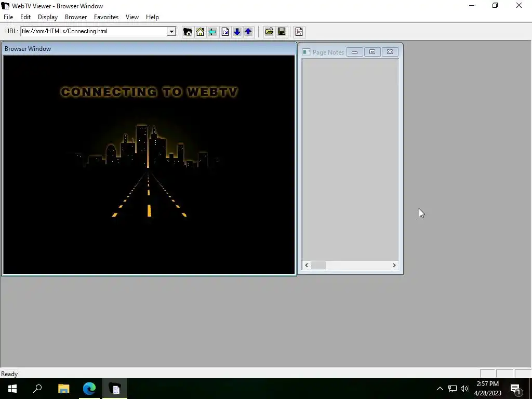Go to the yellow Home page button

[200, 32]
